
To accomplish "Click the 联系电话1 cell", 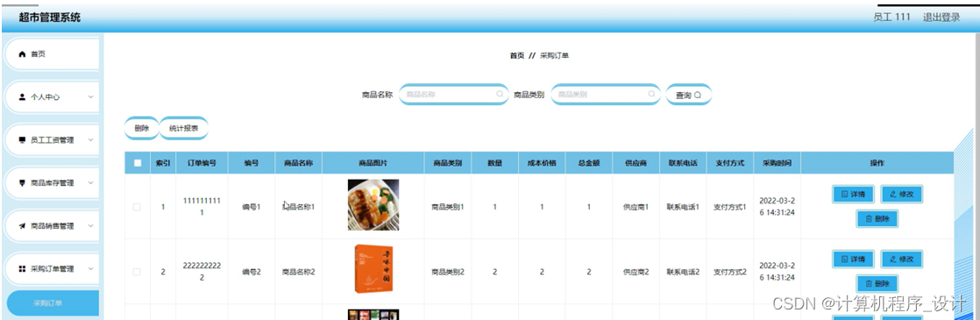I will point(683,207).
